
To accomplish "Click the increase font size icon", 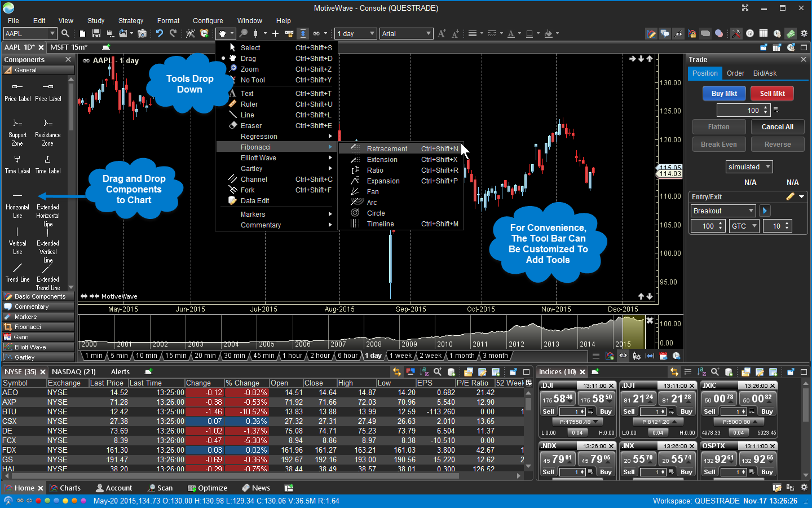I will tap(442, 33).
